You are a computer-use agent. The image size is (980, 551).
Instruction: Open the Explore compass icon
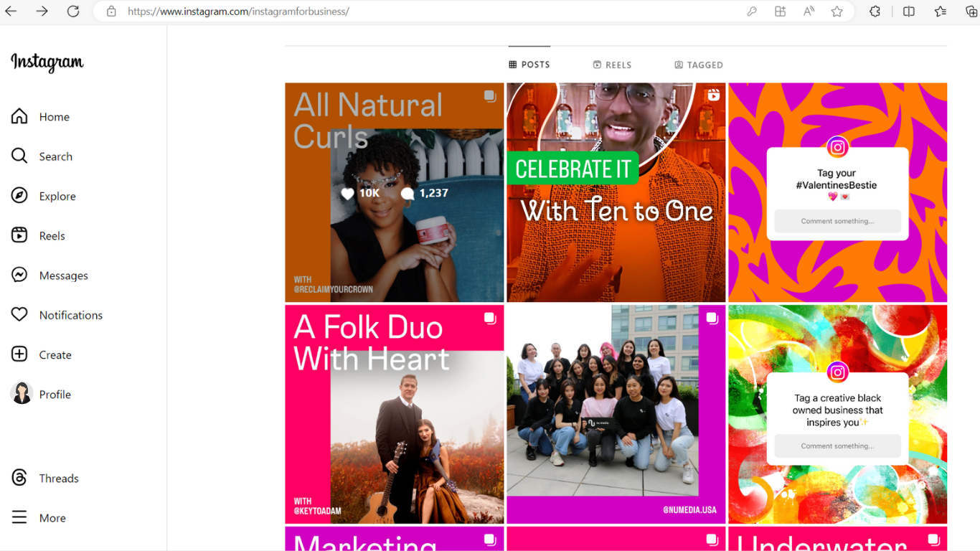[19, 195]
